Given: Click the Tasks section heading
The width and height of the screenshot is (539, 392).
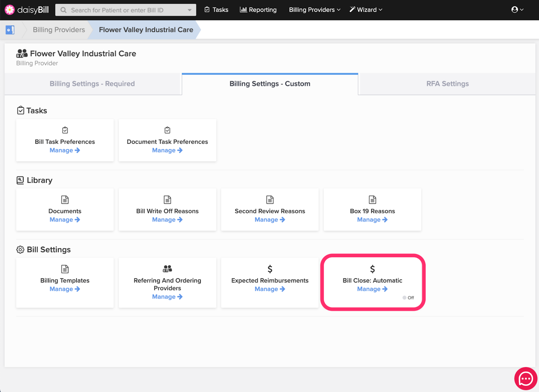Looking at the screenshot, I should [37, 111].
